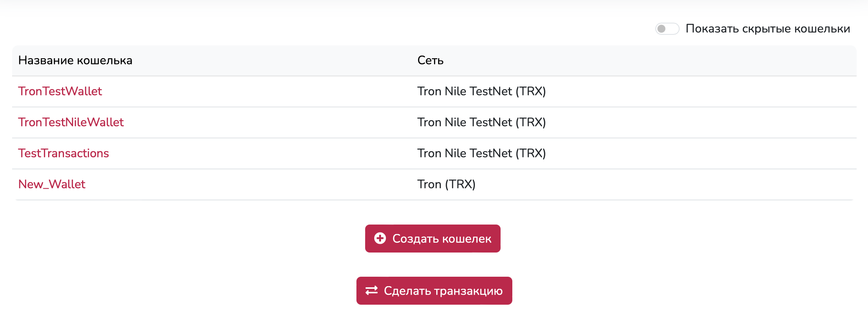Open the TestTransactions wallet link
868x313 pixels.
64,153
